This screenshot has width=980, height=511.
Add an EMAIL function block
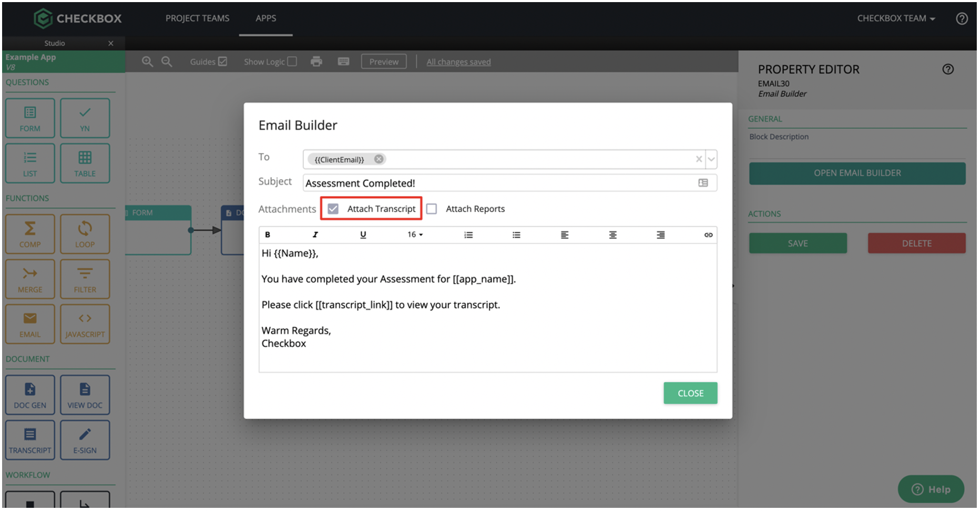(x=30, y=324)
